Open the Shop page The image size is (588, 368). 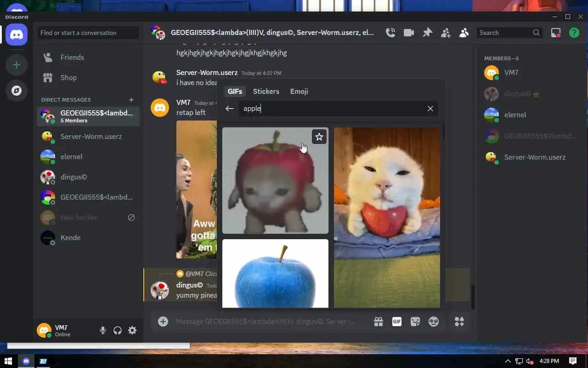click(88, 78)
